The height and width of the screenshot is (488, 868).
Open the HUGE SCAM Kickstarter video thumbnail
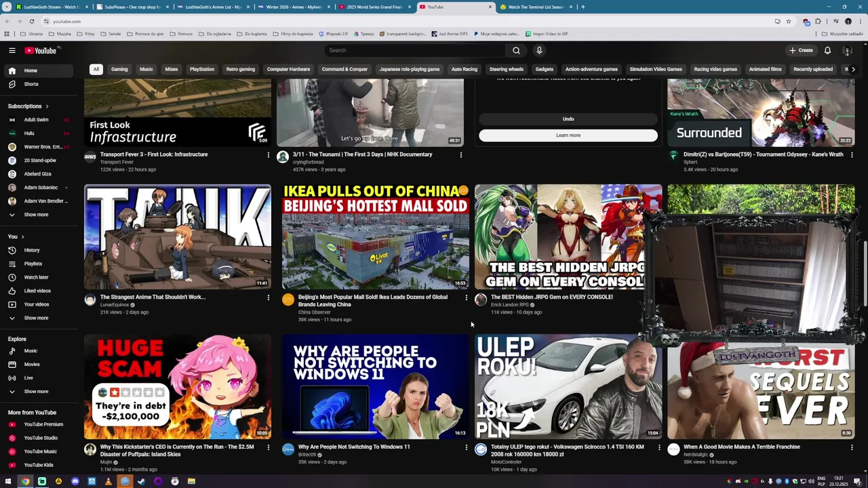pyautogui.click(x=178, y=387)
